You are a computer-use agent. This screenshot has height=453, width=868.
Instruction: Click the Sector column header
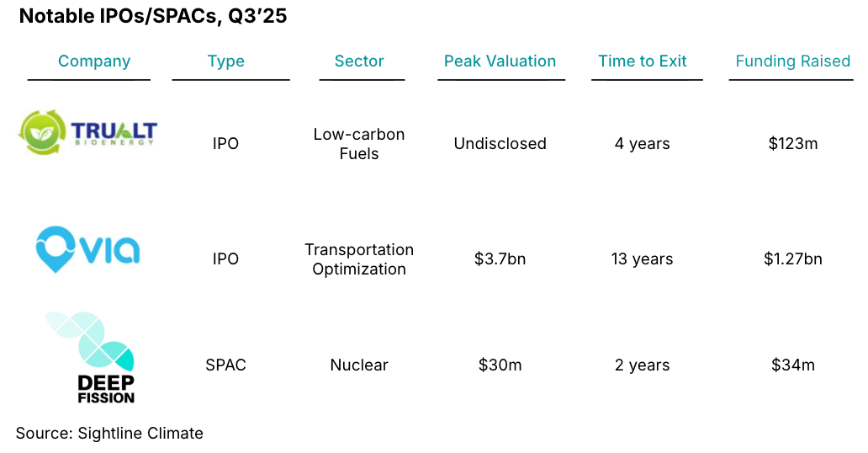pos(359,61)
